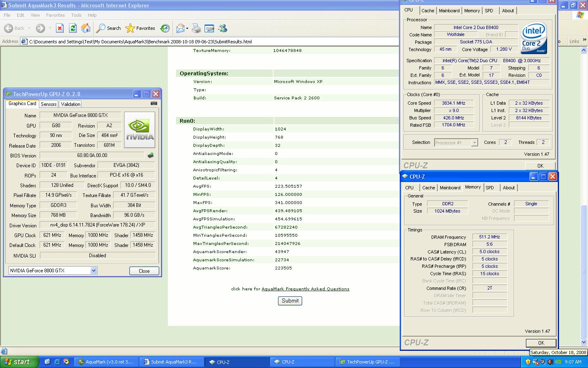Screen dimensions: 588x368
Task: Click the Windows start button
Action: pyautogui.click(x=20, y=362)
